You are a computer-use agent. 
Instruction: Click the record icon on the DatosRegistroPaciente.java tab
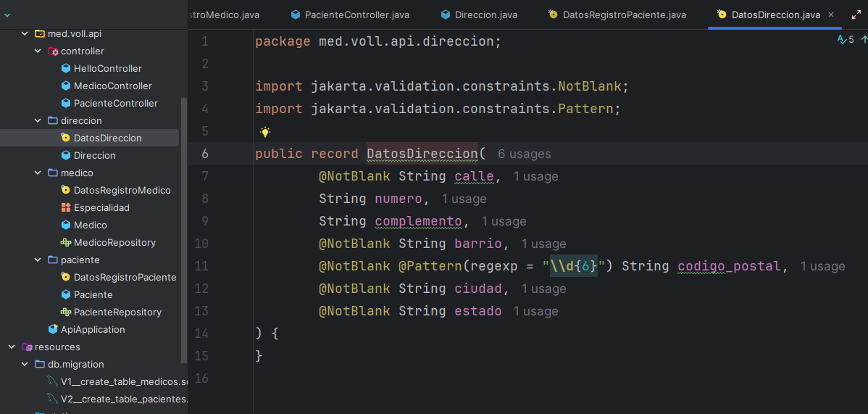coord(553,15)
